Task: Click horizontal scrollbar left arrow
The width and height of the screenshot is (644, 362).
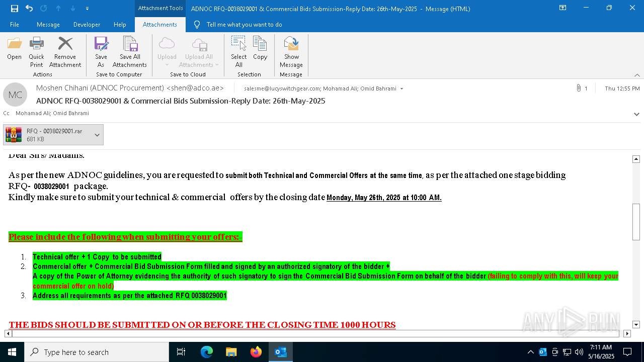Action: [8, 333]
